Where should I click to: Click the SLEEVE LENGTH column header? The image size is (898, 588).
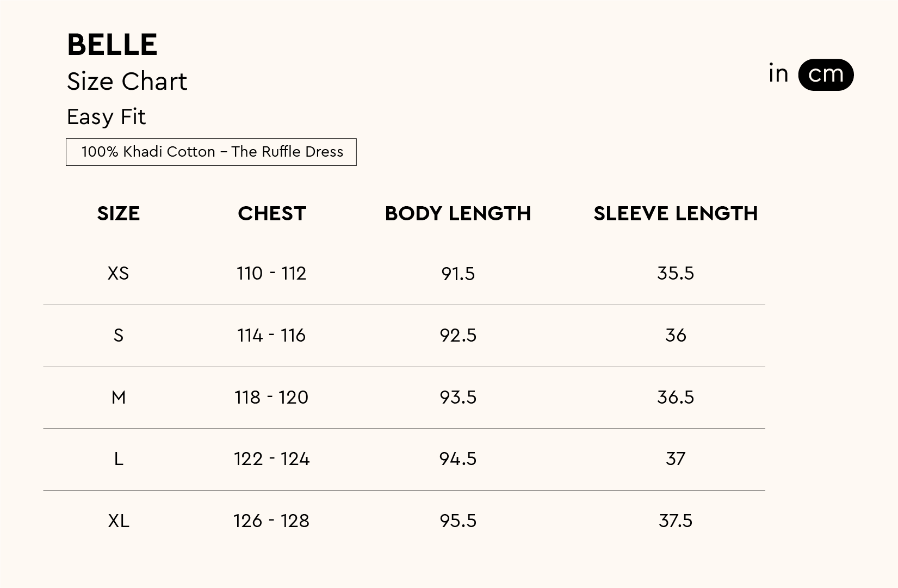[676, 214]
